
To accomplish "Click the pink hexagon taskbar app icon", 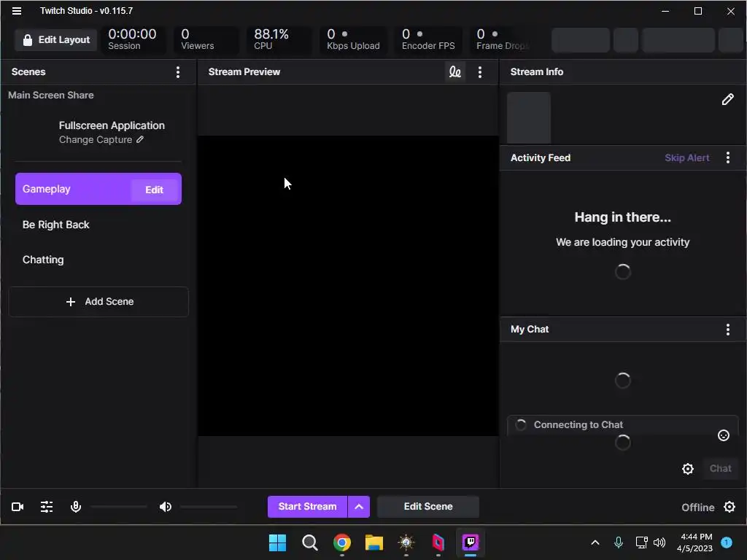I will tap(438, 542).
